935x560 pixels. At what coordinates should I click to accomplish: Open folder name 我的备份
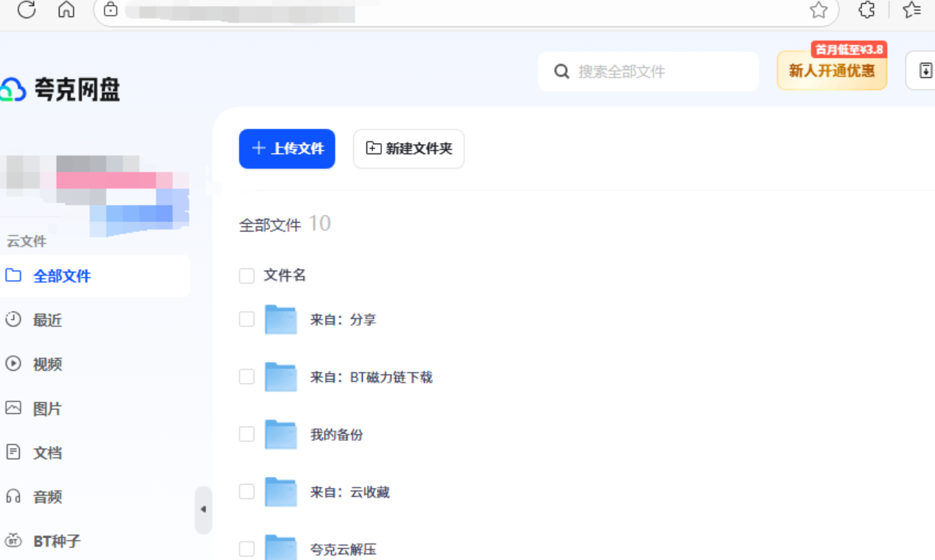click(336, 435)
